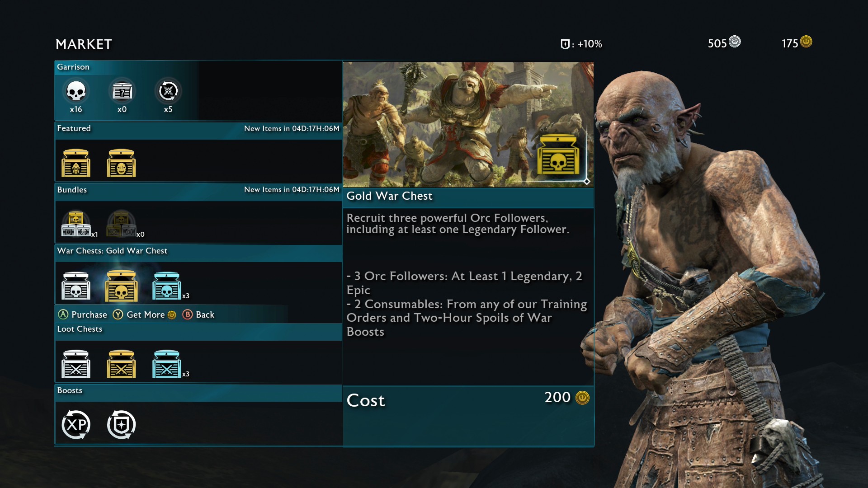Screen dimensions: 868x488
Task: Select the Garrison training orders icon
Action: tap(168, 91)
